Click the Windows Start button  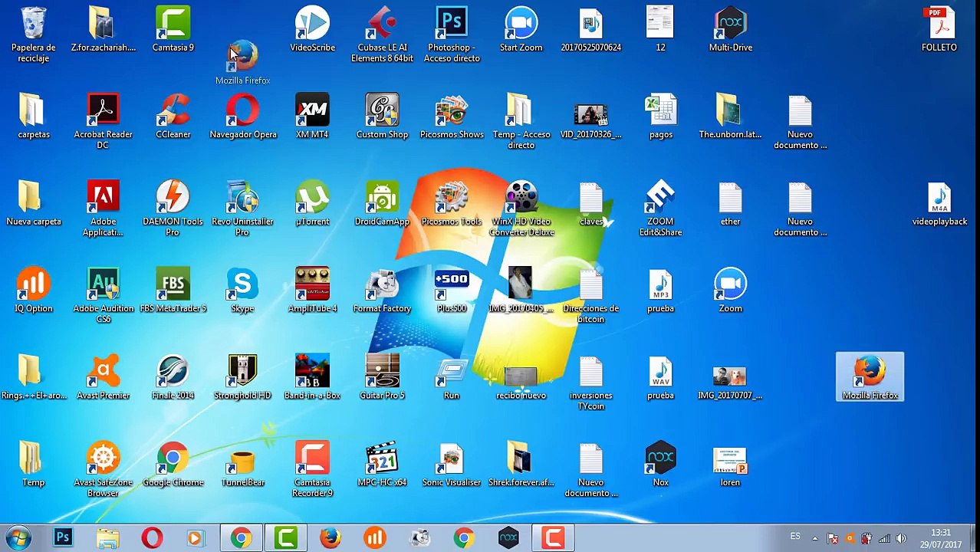18,538
